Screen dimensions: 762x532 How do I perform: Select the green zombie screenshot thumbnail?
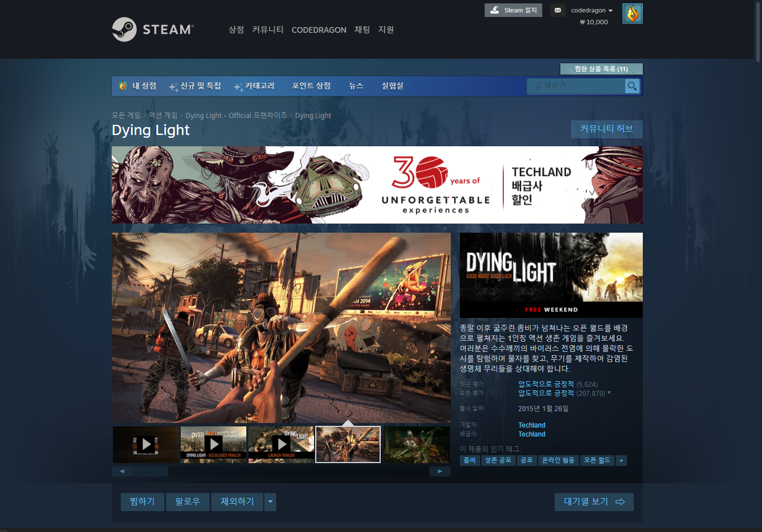point(417,444)
